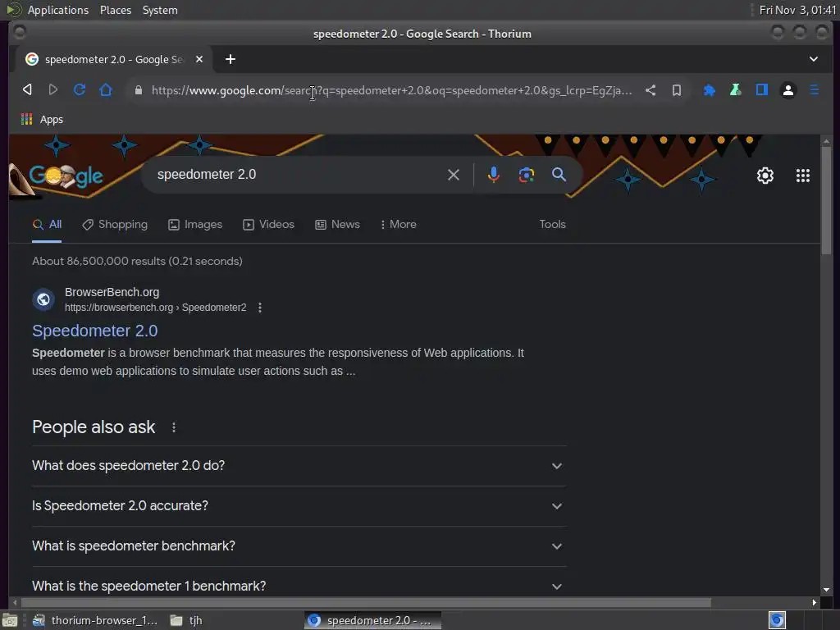840x630 pixels.
Task: Start voice search with the microphone
Action: (x=493, y=175)
